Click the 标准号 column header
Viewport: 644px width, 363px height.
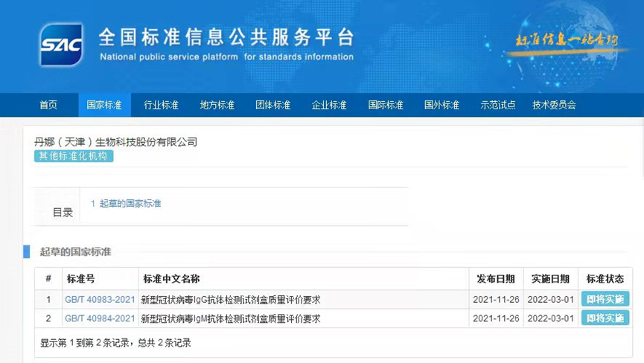coord(81,279)
